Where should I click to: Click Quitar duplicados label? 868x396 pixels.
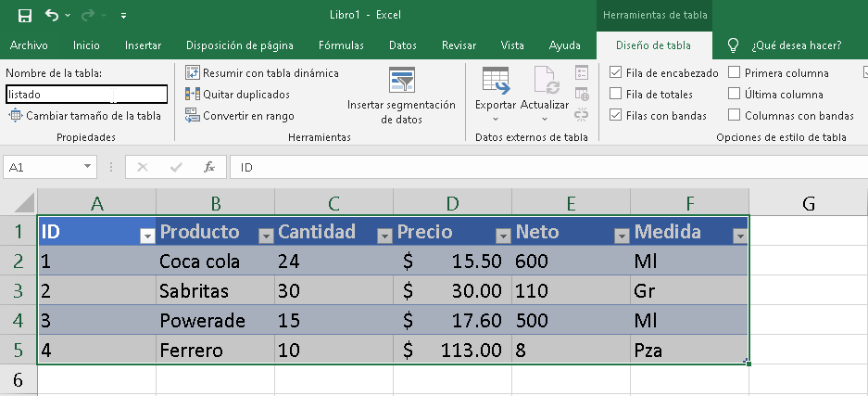point(246,95)
